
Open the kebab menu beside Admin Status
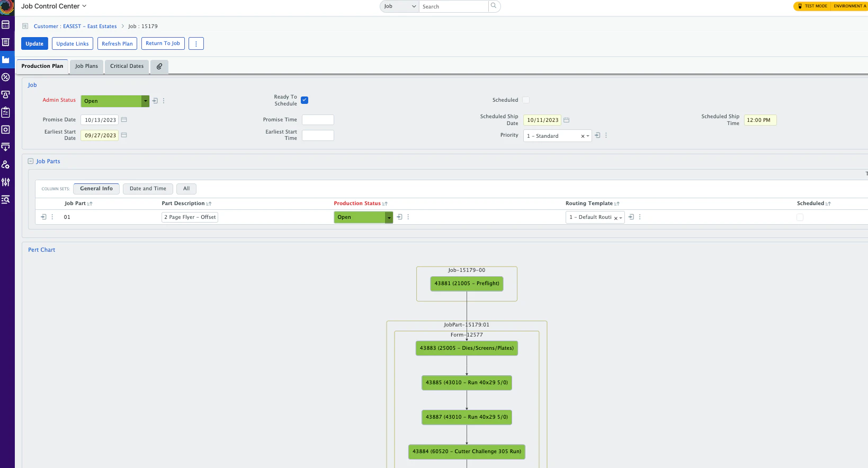tap(164, 101)
